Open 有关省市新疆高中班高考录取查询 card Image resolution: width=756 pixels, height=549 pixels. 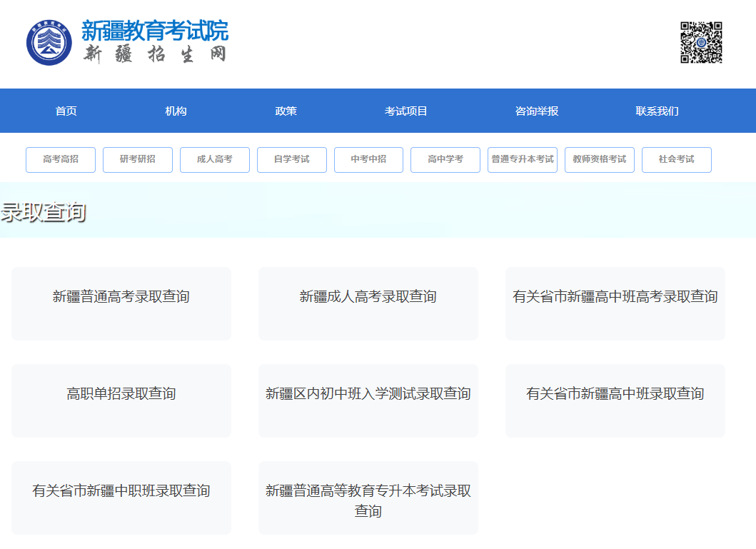(615, 303)
